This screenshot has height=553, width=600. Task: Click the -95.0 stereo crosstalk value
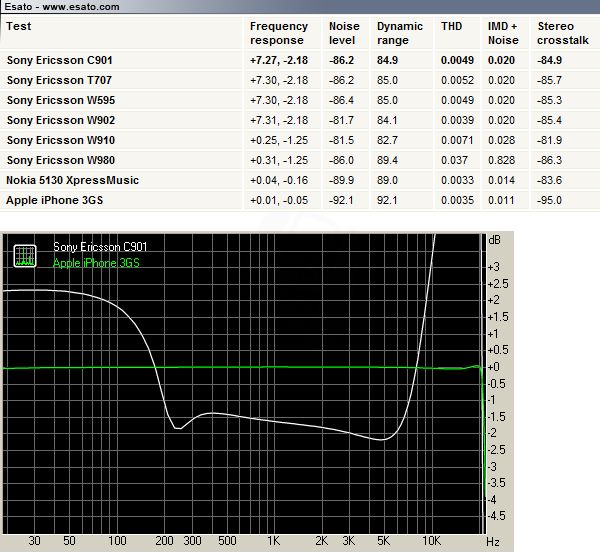tap(549, 200)
